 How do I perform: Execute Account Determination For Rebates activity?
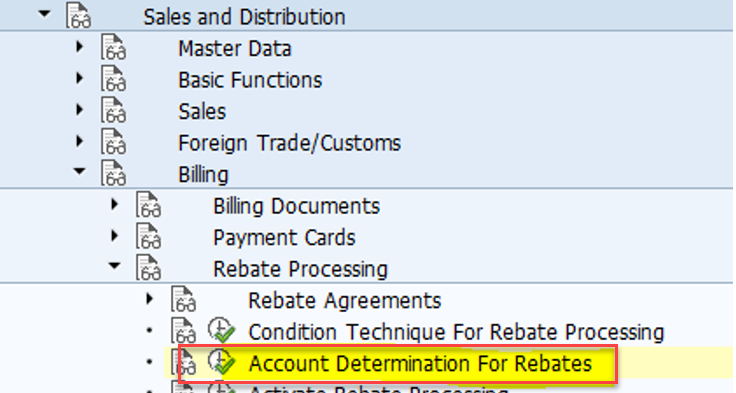click(222, 362)
